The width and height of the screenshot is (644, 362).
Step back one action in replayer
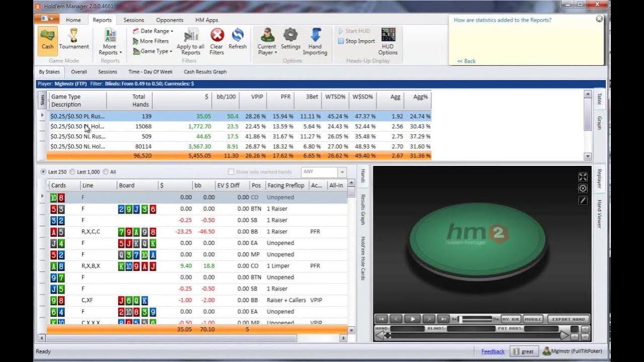coord(396,319)
